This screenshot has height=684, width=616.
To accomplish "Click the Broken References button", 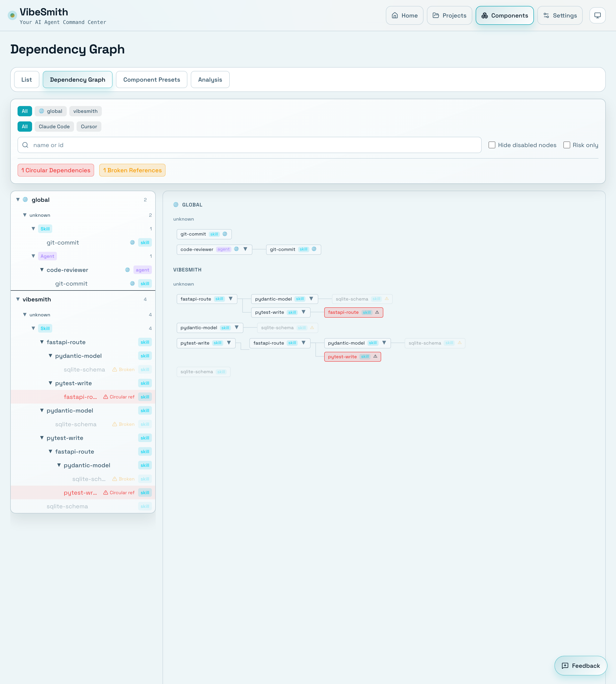I will pyautogui.click(x=132, y=170).
